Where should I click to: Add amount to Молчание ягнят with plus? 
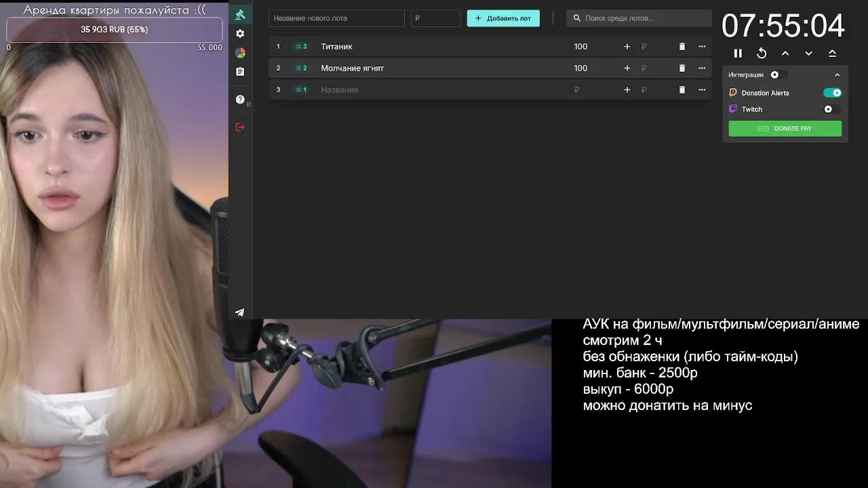point(627,68)
